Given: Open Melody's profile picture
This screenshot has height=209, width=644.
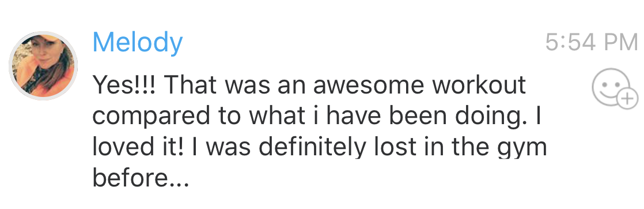Looking at the screenshot, I should [43, 66].
